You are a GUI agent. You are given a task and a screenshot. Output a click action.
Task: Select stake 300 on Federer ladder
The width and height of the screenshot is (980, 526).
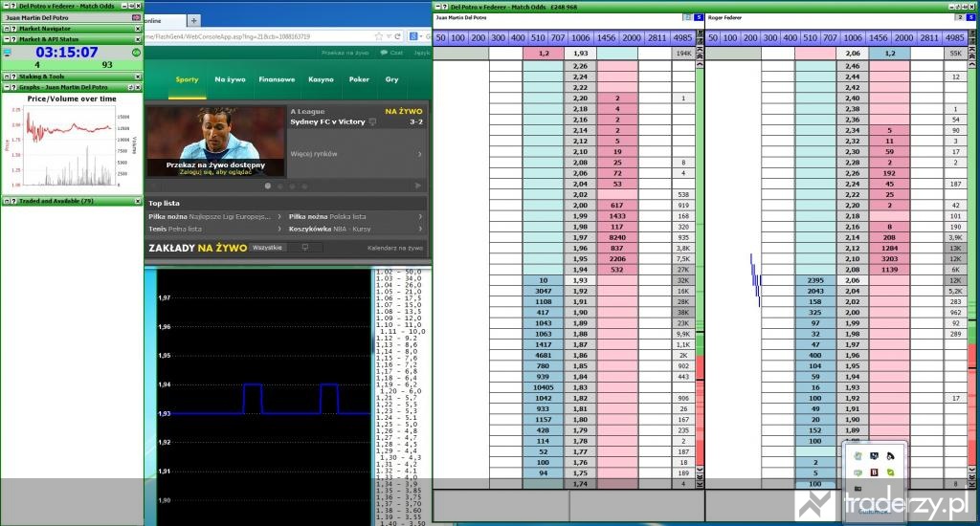pos(770,37)
